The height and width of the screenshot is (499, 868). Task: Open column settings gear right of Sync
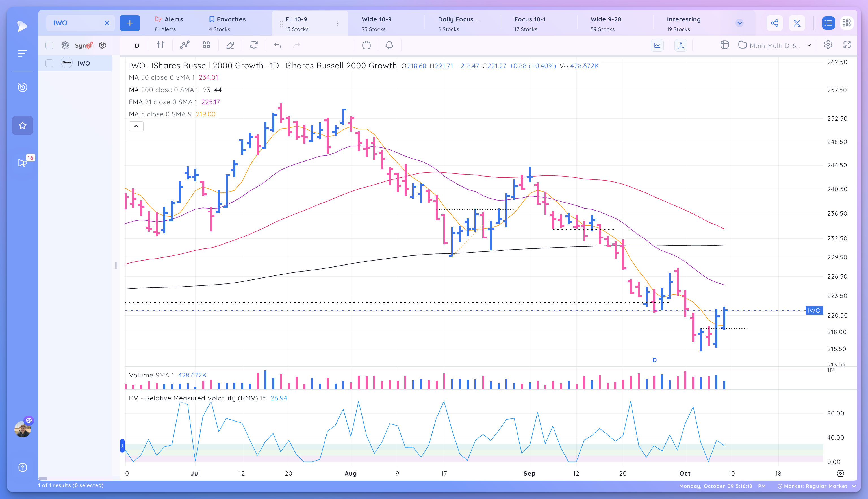[x=103, y=45]
